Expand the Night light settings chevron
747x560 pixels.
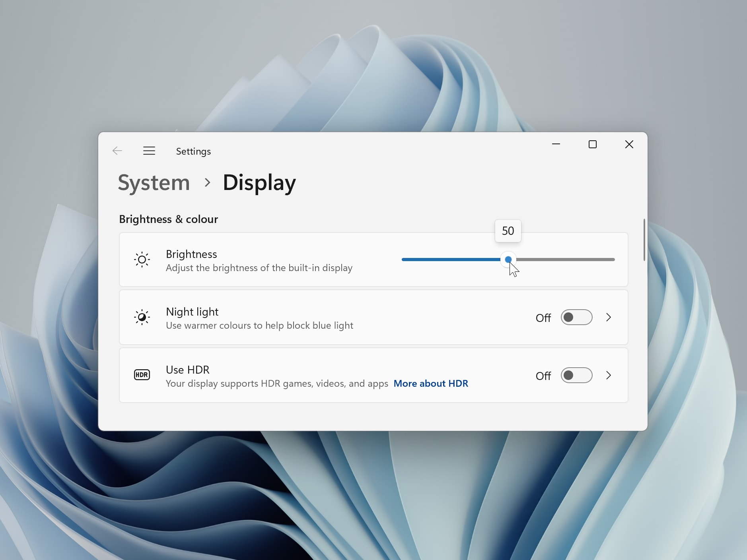click(609, 317)
